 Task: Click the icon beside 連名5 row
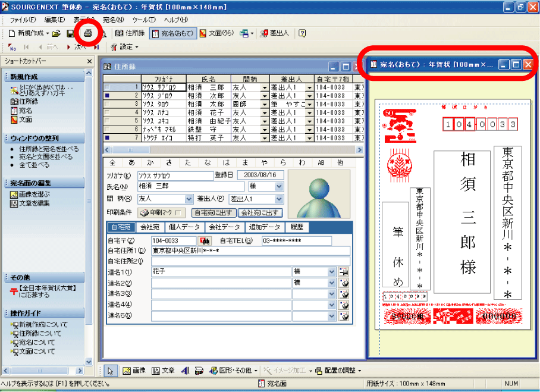(x=344, y=316)
